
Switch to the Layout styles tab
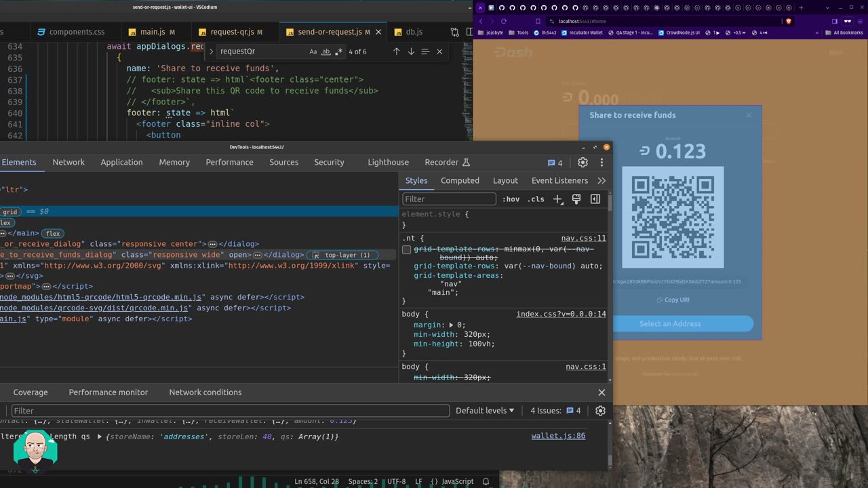tap(505, 180)
